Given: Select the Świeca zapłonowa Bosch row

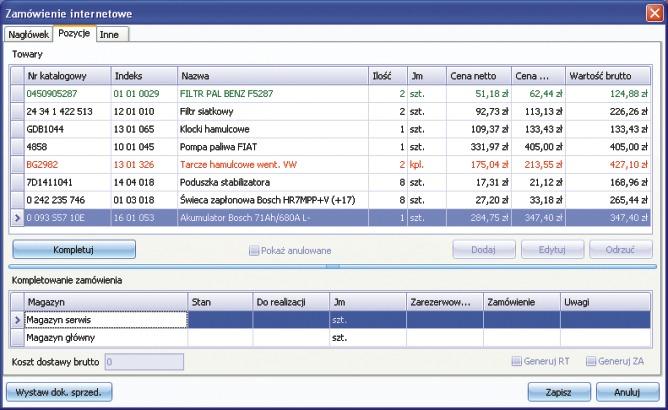Looking at the screenshot, I should [x=331, y=200].
